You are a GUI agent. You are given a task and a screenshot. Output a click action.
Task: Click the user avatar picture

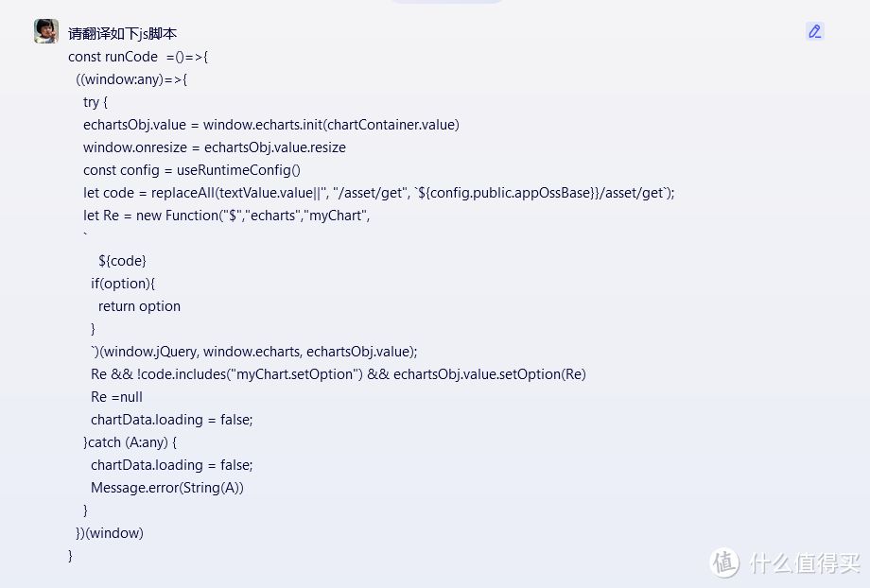click(46, 31)
